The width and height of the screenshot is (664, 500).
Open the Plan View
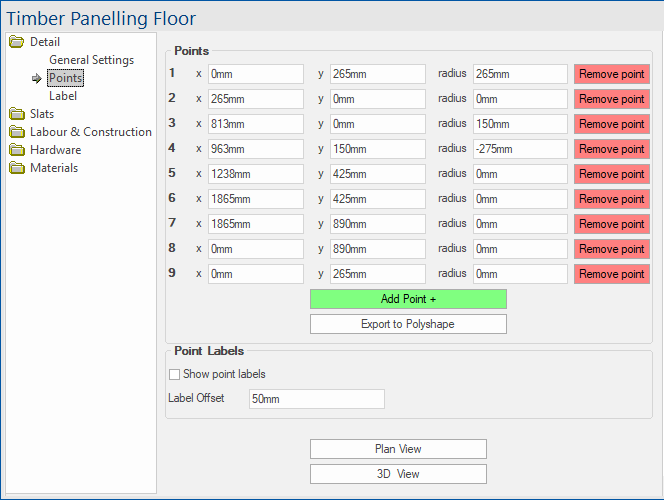[398, 449]
